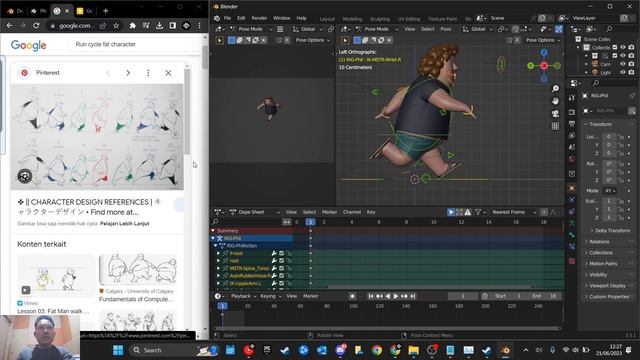Open the Pose menu in the 3D viewport

pos(446,29)
